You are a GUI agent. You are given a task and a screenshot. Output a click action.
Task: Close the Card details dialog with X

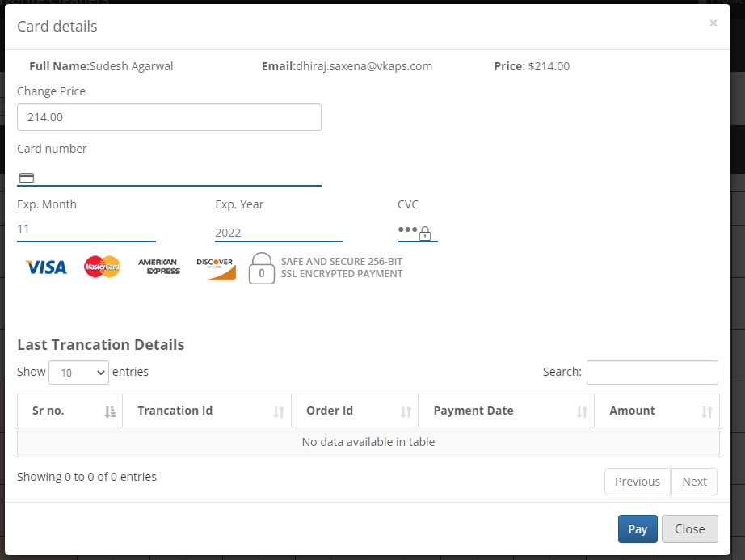(x=713, y=23)
